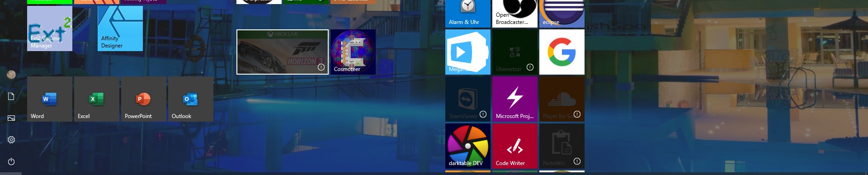Launch Word from its tile
Screen dimensions: 868x175
(50, 99)
